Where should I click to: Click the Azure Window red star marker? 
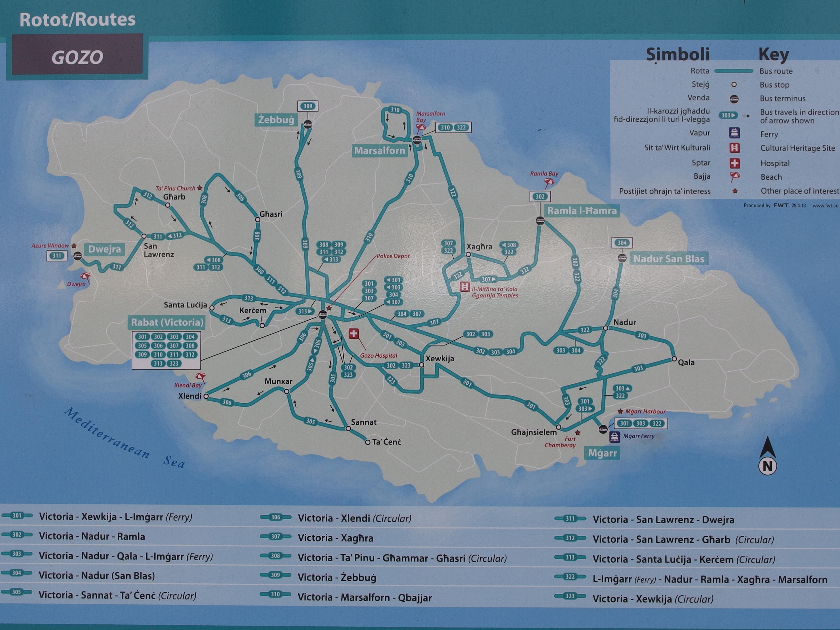coord(74,246)
